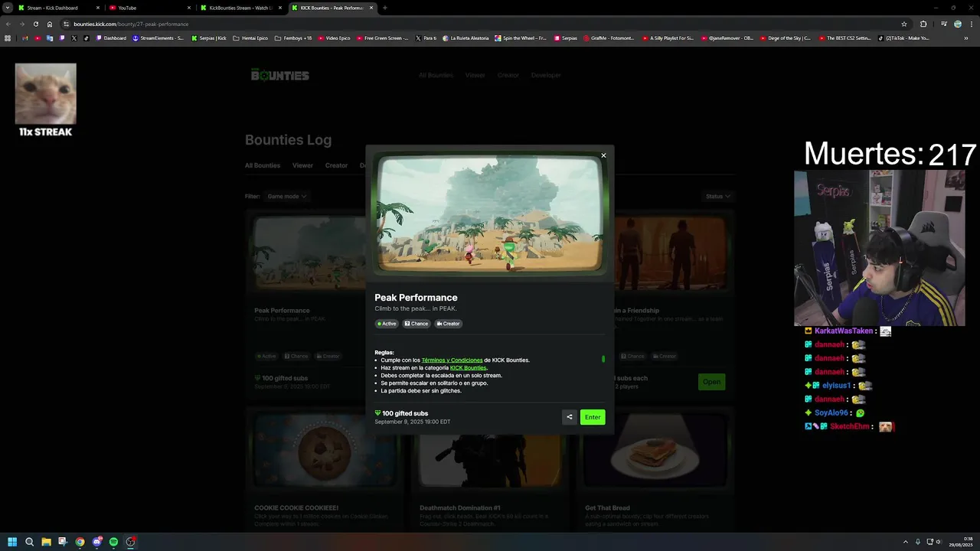Click the green Enter button
Screen dimensions: 980x551
(x=593, y=417)
